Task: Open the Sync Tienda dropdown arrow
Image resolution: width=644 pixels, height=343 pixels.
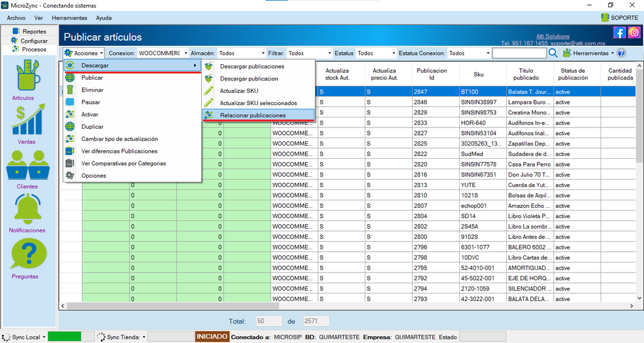Action: (144, 337)
